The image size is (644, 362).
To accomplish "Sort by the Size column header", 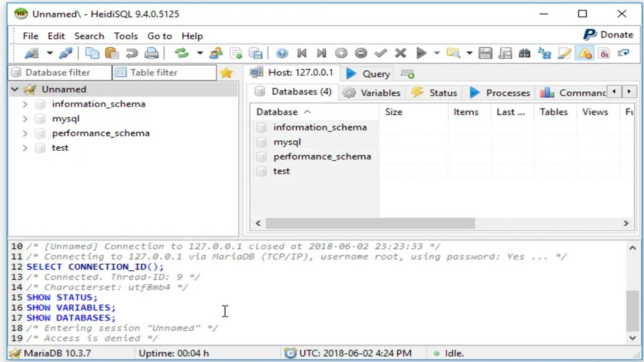I will 413,112.
